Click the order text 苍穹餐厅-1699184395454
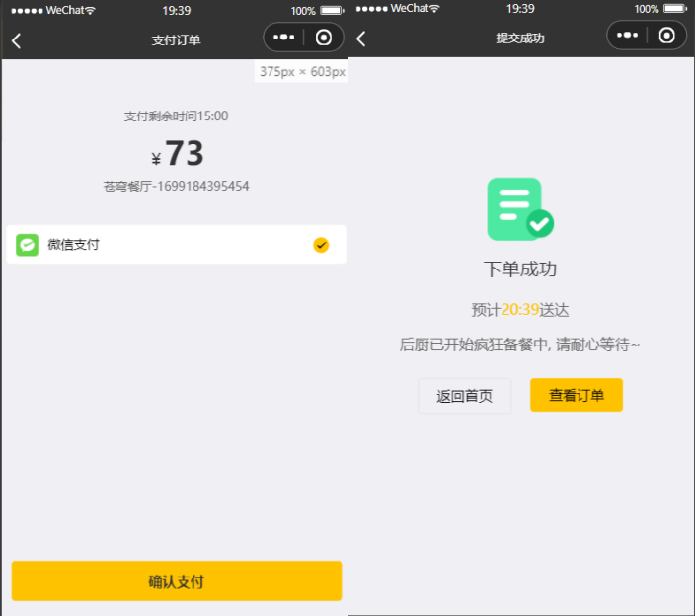The height and width of the screenshot is (616, 696). (176, 186)
